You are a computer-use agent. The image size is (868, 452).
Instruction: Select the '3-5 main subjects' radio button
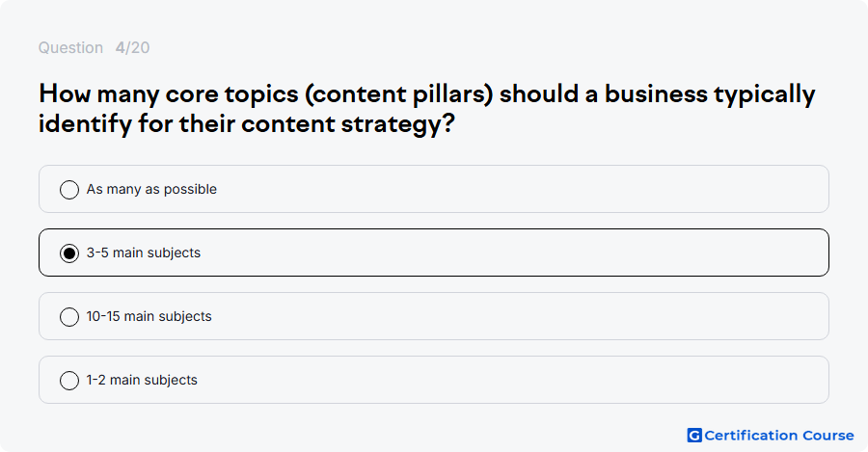coord(69,253)
